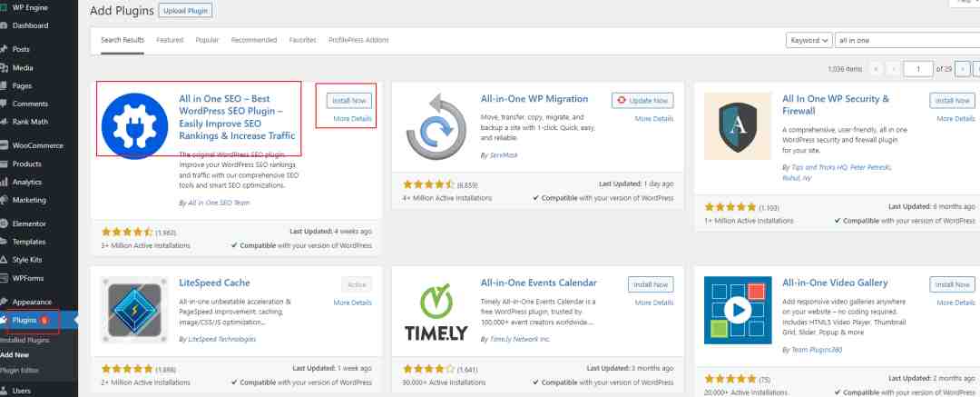This screenshot has height=397, width=980.
Task: Open the Keyword search type dropdown
Action: pyautogui.click(x=808, y=40)
